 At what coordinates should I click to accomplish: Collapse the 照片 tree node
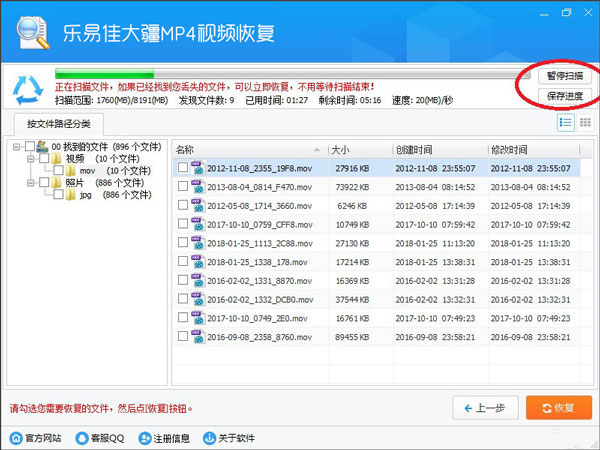click(x=31, y=183)
